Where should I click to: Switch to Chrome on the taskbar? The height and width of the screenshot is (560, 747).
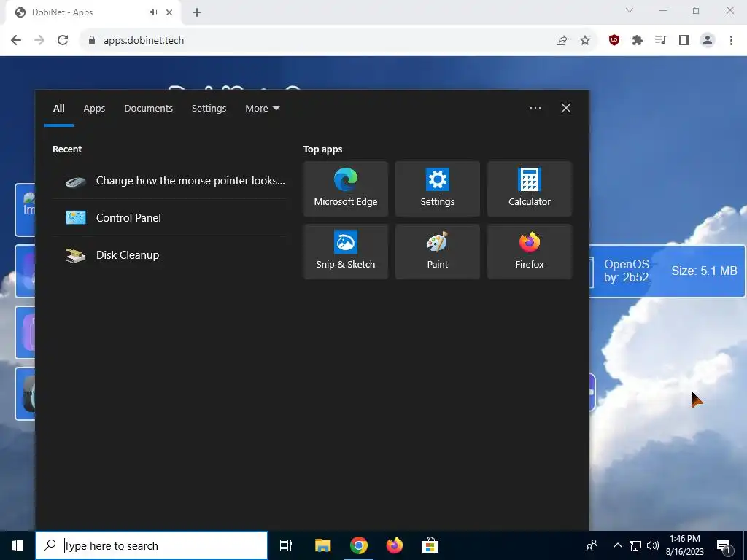click(359, 545)
